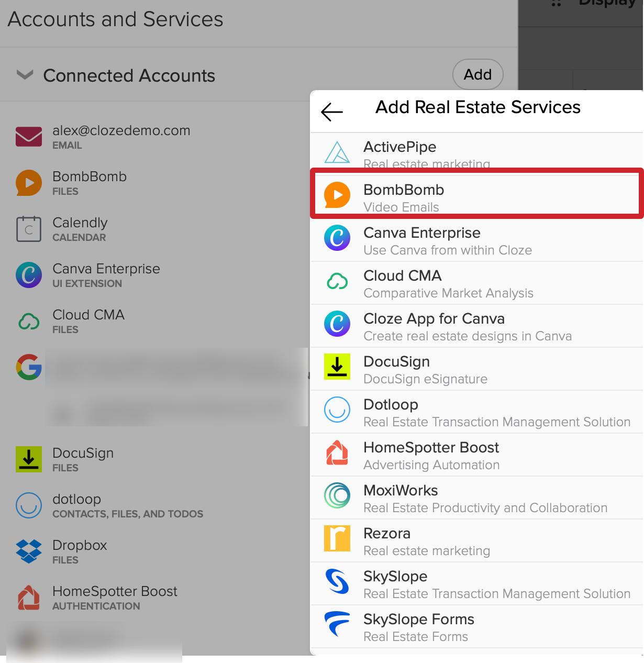Choose DocuSign eSignature service
The width and height of the screenshot is (644, 663).
476,369
